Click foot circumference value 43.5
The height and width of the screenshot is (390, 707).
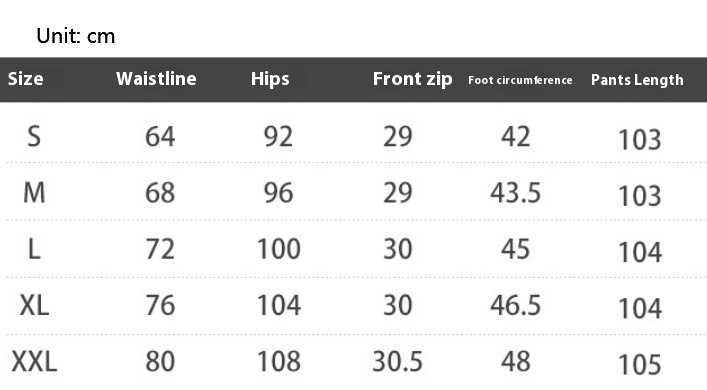coord(515,193)
